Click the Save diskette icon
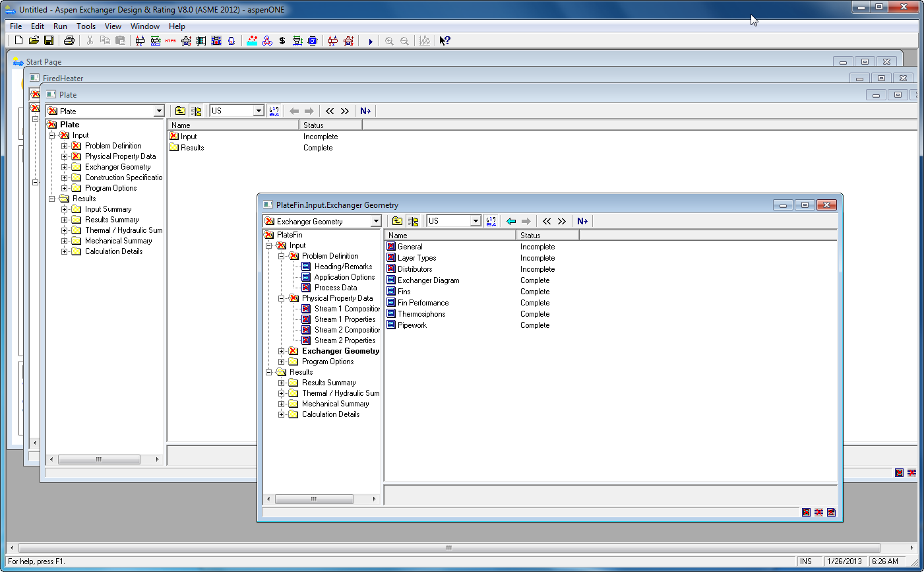Viewport: 924px width, 572px height. pos(49,40)
